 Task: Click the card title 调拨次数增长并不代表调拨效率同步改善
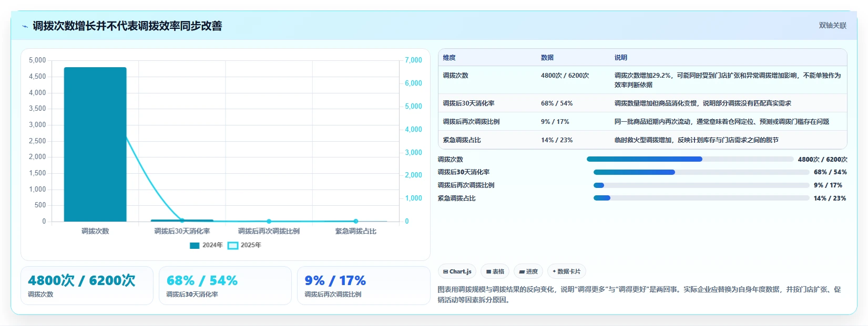(127, 26)
